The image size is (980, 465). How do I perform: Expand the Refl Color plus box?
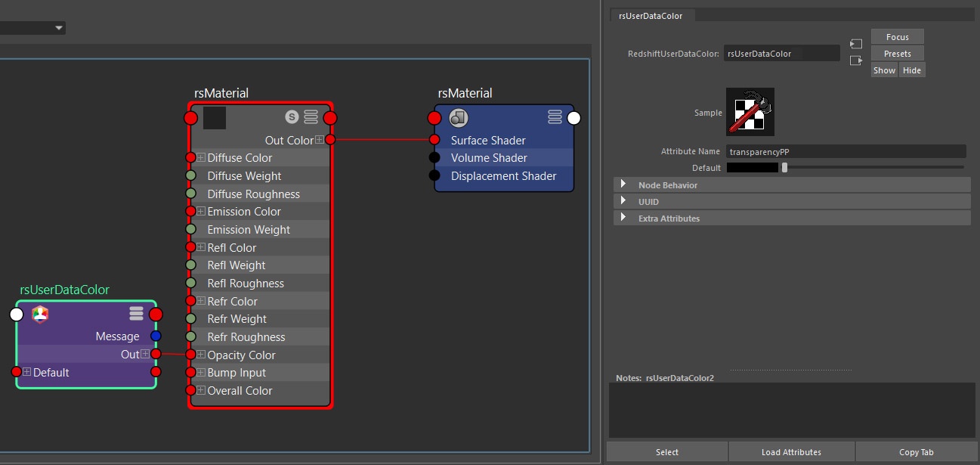pos(201,247)
